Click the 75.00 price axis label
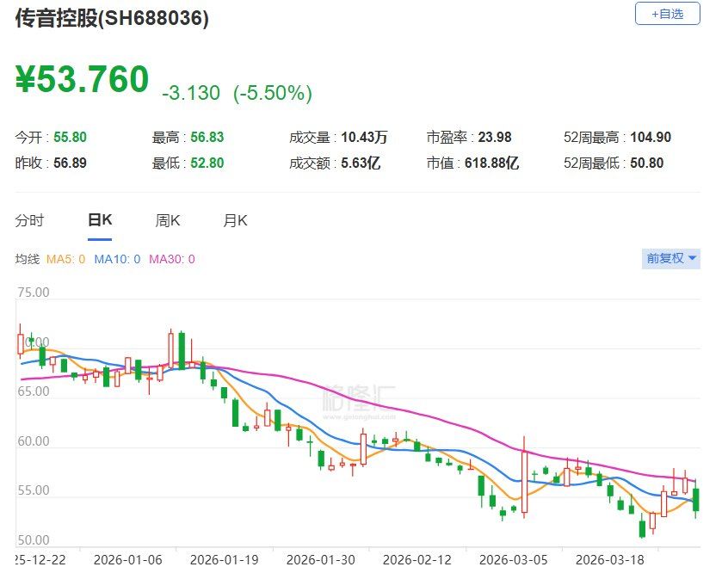Viewport: 728px width, 573px height. tap(33, 292)
